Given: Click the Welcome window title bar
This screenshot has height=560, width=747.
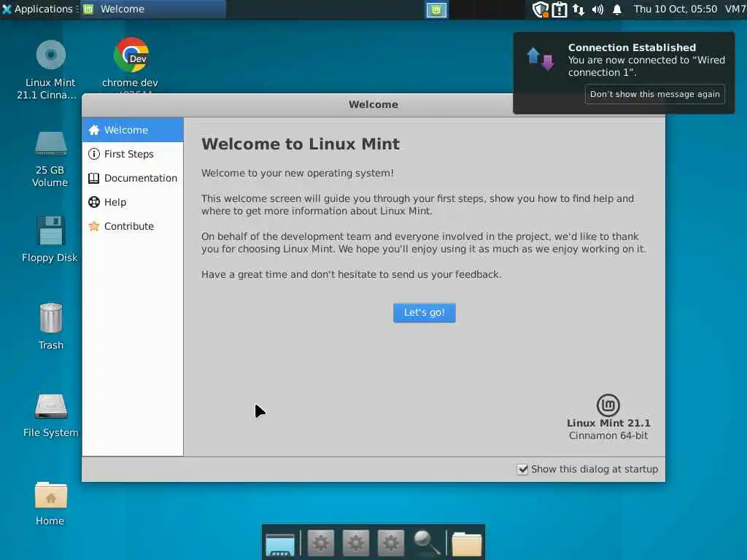Looking at the screenshot, I should 373,105.
